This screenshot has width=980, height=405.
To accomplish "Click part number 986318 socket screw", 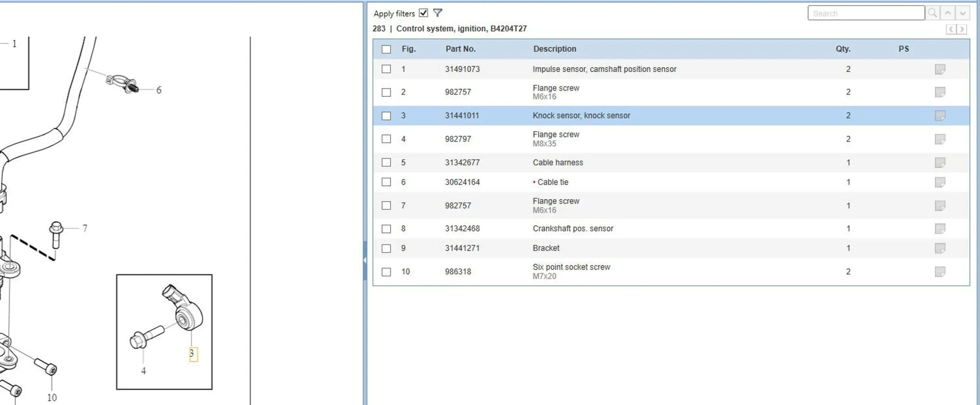I will 458,272.
